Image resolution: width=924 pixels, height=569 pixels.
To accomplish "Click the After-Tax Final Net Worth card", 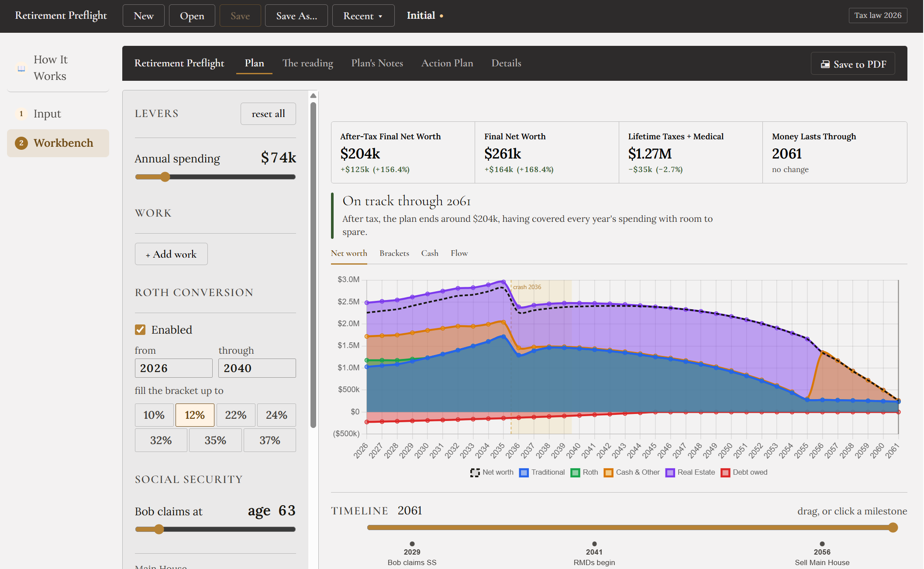I will click(403, 152).
